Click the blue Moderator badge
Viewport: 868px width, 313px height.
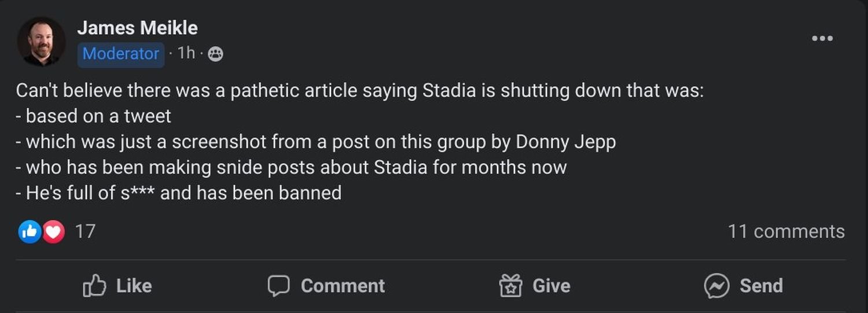click(121, 54)
